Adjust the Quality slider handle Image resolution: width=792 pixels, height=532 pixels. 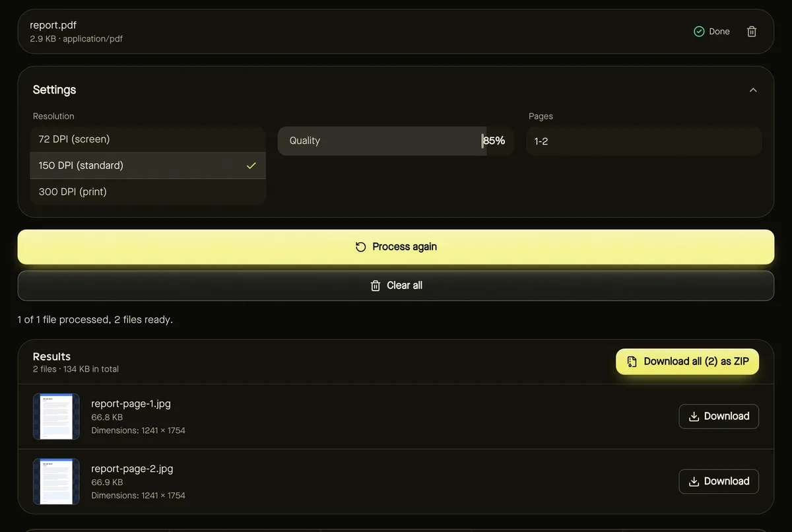482,141
